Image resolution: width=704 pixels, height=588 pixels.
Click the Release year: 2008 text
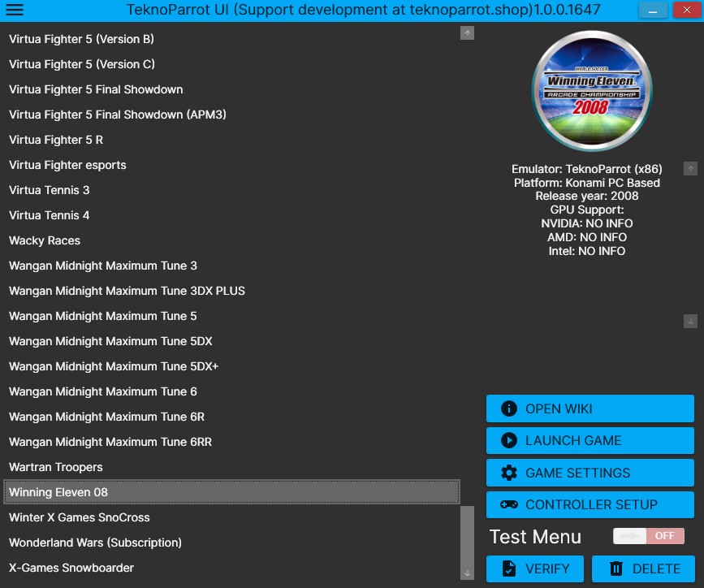pos(587,196)
